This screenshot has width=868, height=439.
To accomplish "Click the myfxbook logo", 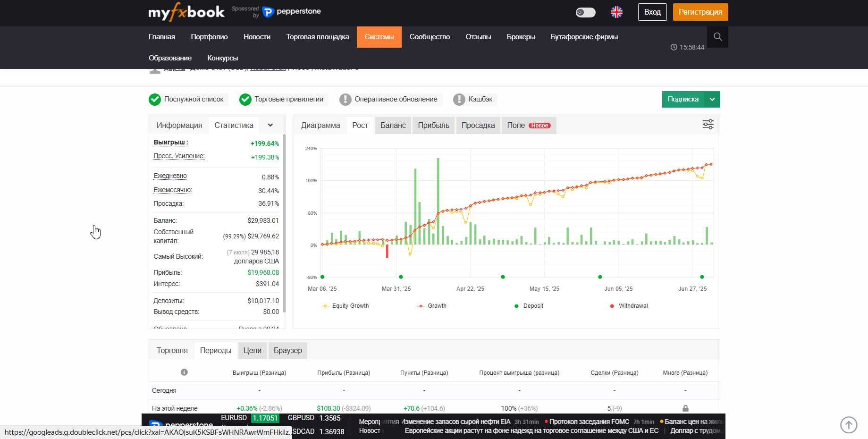I will (186, 12).
